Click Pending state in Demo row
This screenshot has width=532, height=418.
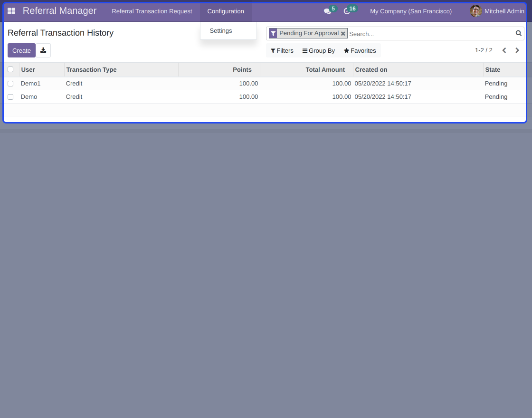pyautogui.click(x=496, y=97)
